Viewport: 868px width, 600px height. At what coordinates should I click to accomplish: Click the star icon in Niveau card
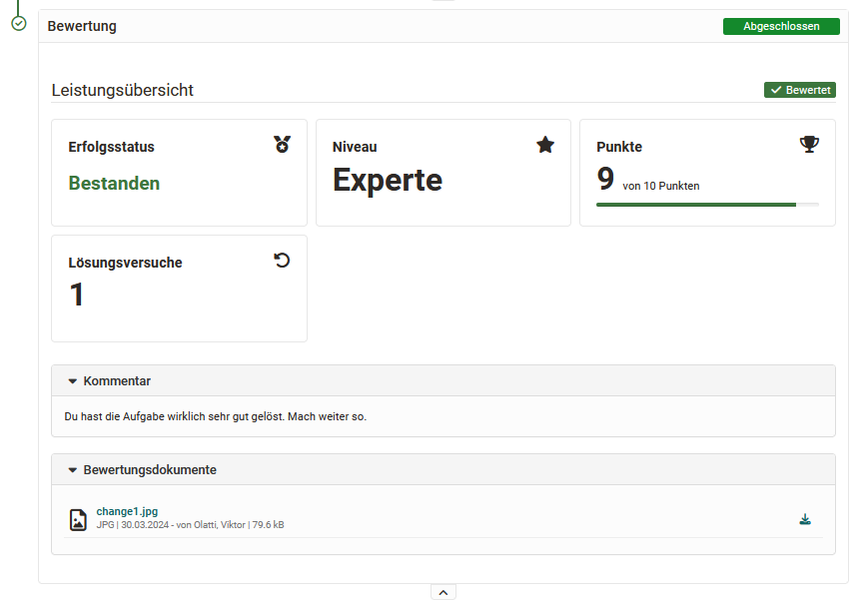coord(545,145)
